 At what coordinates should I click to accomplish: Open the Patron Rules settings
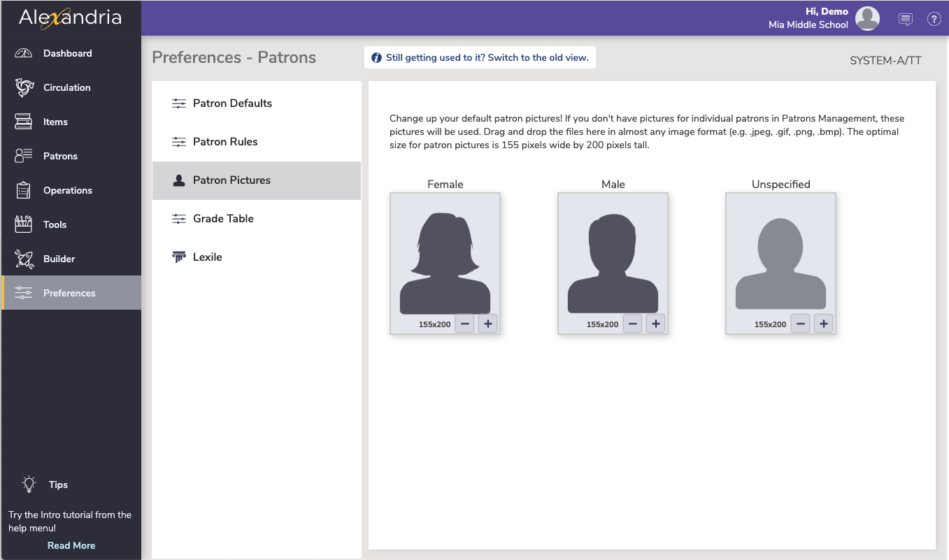225,141
